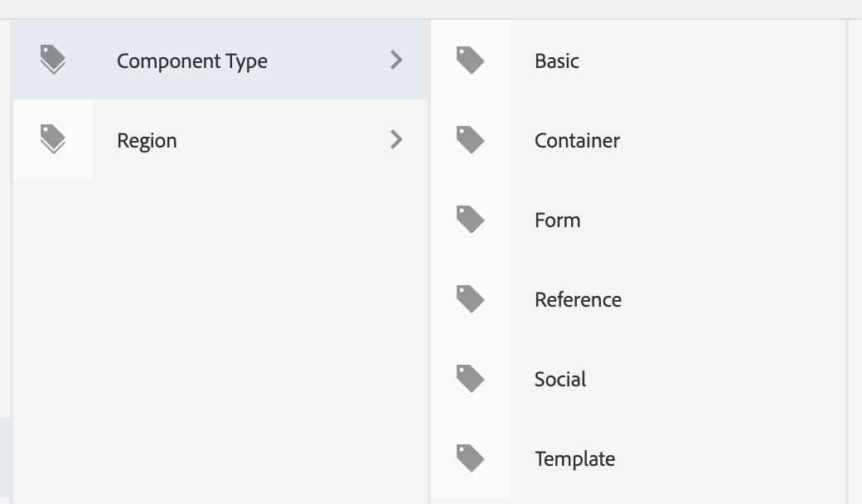The height and width of the screenshot is (504, 862).
Task: Click the Region row in the left column
Action: (x=220, y=139)
